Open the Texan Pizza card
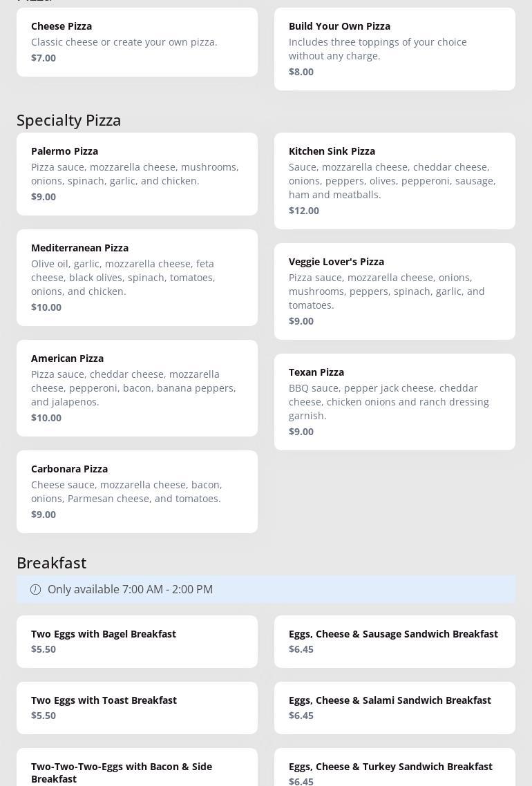Image resolution: width=532 pixels, height=786 pixels. click(395, 402)
